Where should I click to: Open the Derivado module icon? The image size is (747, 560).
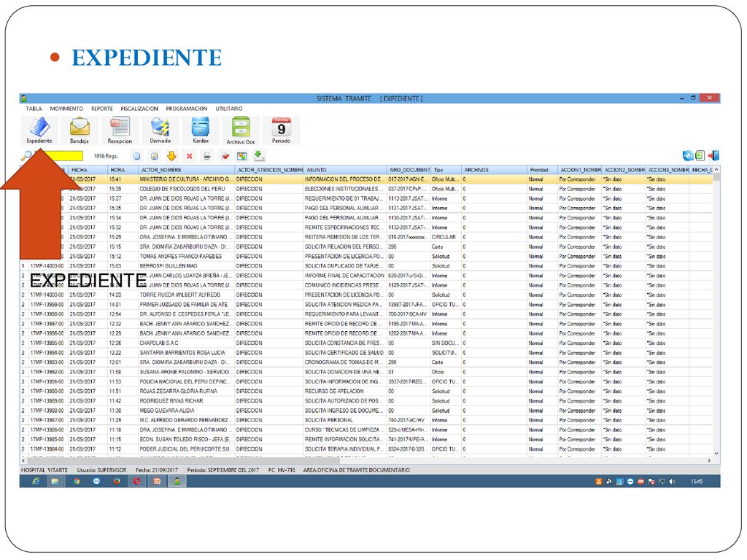pos(160,131)
